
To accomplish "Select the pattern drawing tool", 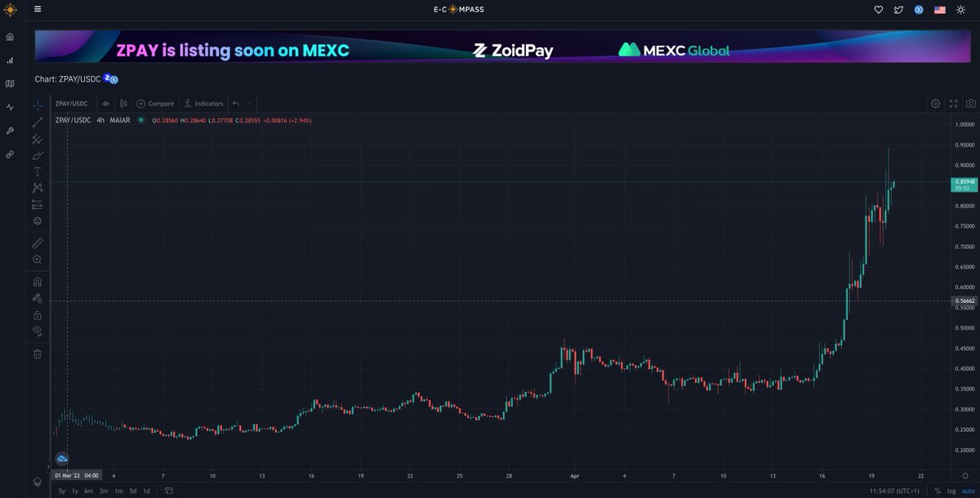I will coord(38,188).
